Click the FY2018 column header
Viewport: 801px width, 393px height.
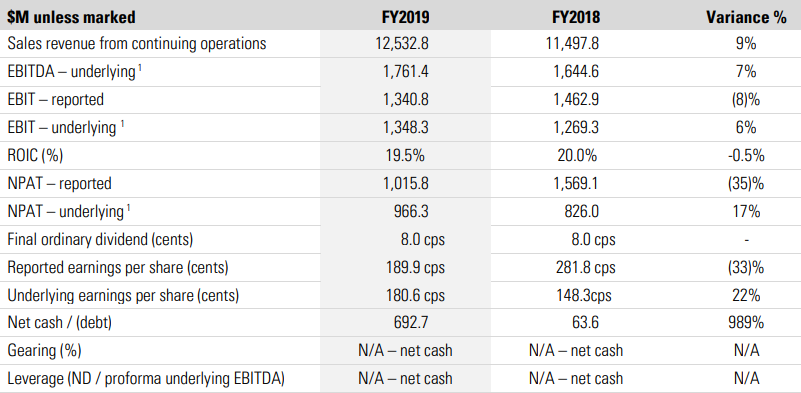[x=576, y=17]
